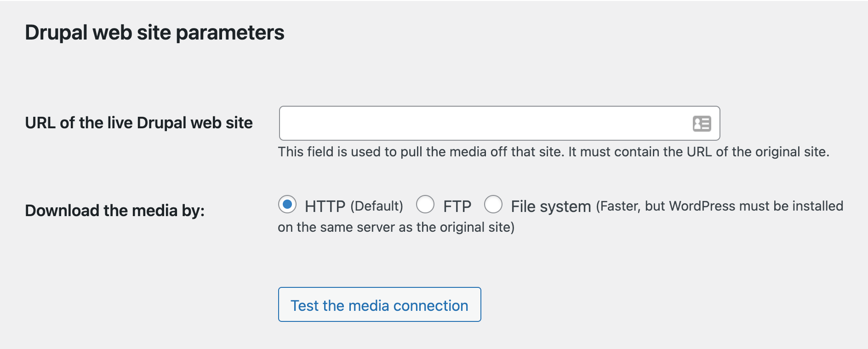Viewport: 868px width, 349px height.
Task: Click the "(Faster, but" text after File system
Action: [630, 206]
